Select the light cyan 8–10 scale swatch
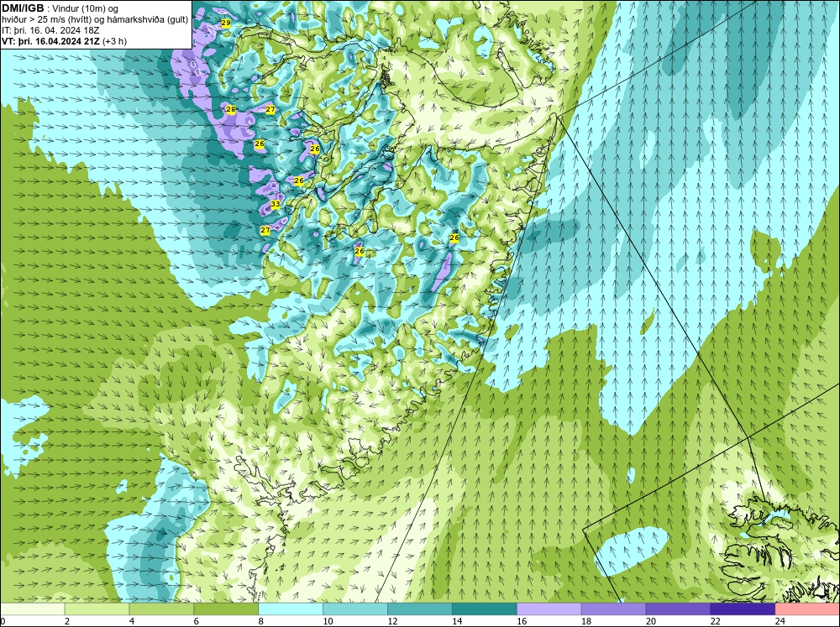Viewport: 840px width, 627px height. (291, 609)
